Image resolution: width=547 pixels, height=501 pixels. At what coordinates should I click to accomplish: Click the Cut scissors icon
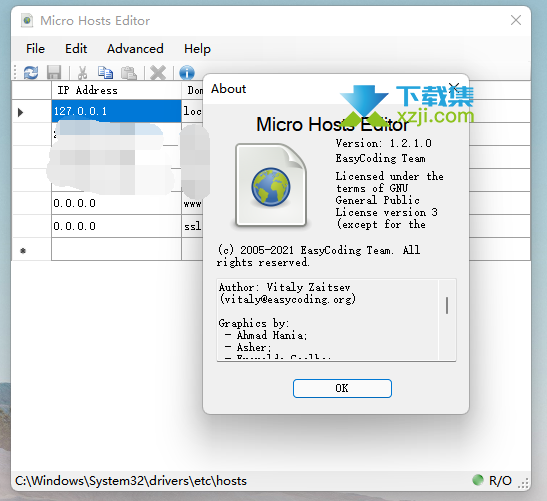pos(82,73)
